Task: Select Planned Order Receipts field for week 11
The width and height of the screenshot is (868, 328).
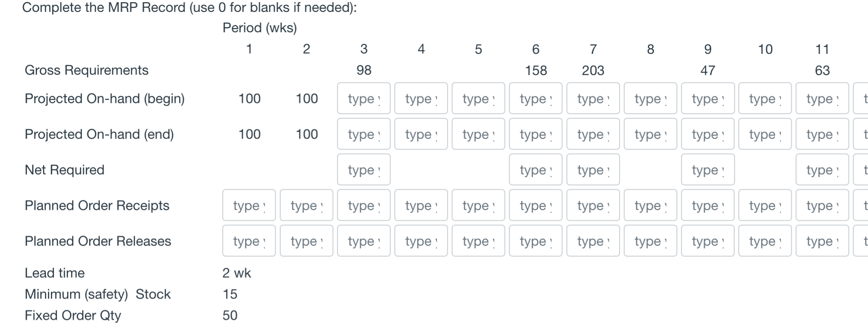Action: 823,205
